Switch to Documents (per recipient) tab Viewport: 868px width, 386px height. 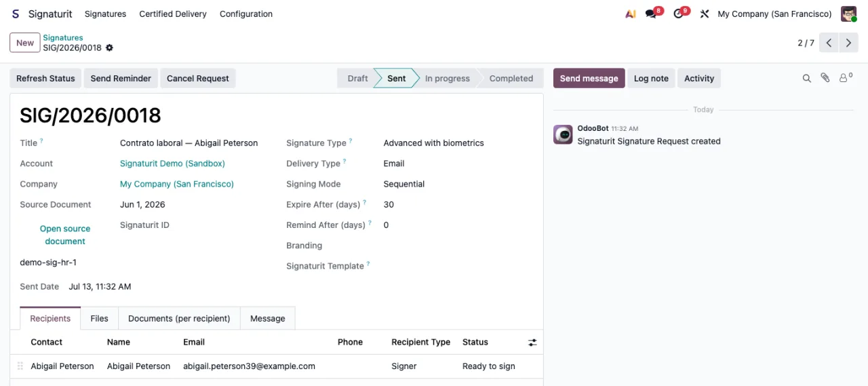coord(179,319)
